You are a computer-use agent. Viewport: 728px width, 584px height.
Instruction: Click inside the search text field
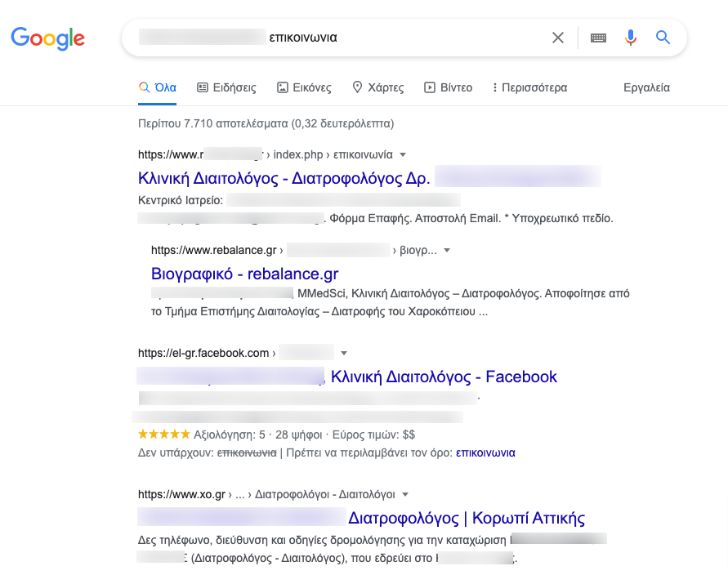point(339,38)
